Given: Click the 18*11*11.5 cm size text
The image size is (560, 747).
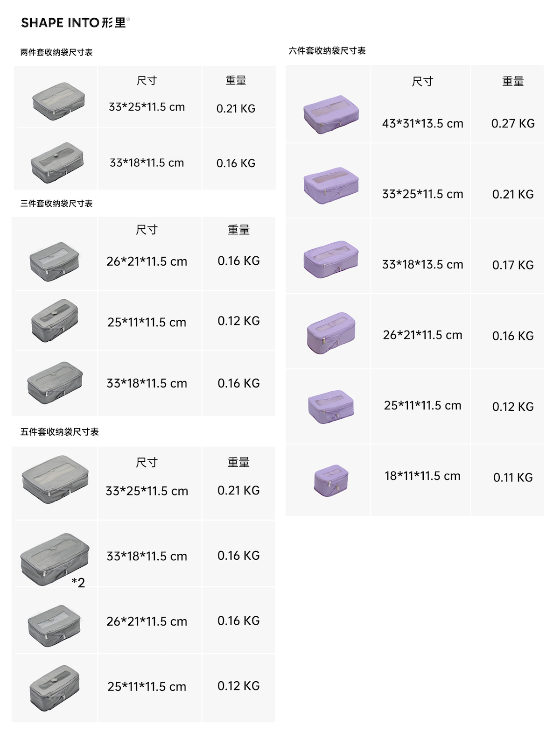Looking at the screenshot, I should tap(422, 476).
